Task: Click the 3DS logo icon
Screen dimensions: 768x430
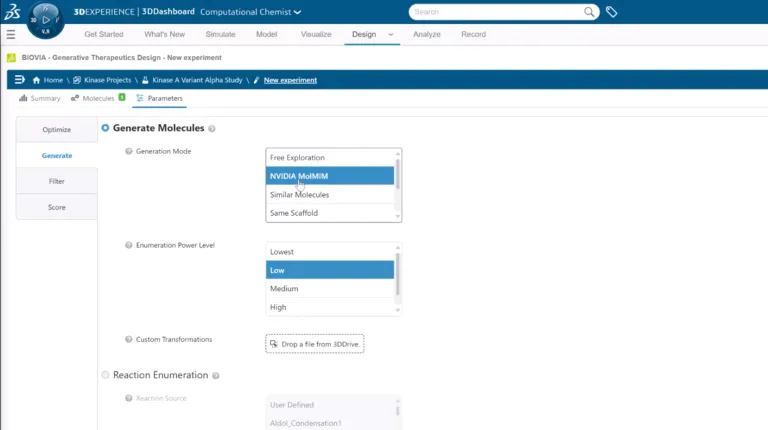Action: coord(12,11)
